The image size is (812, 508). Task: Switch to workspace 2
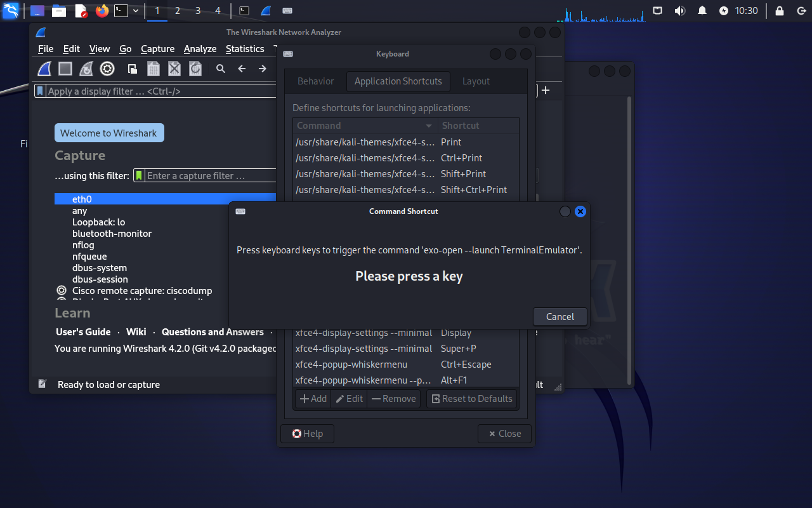(x=178, y=11)
